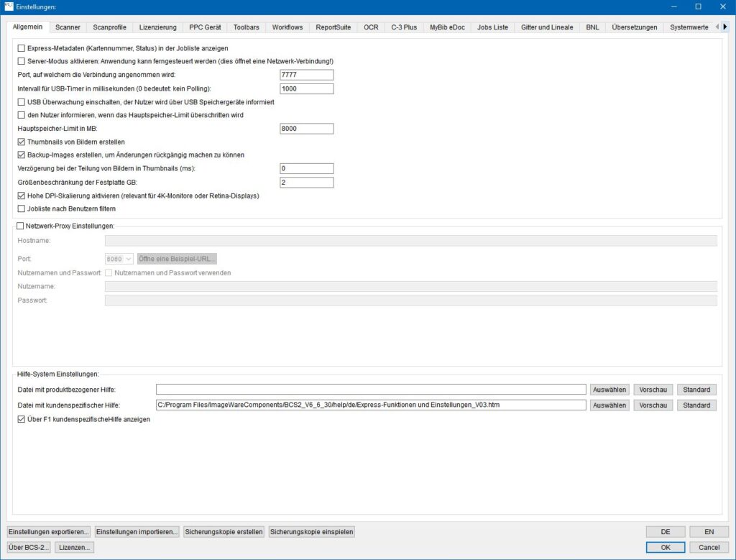Select the Allgemein tab
736x560 pixels.
[x=28, y=27]
